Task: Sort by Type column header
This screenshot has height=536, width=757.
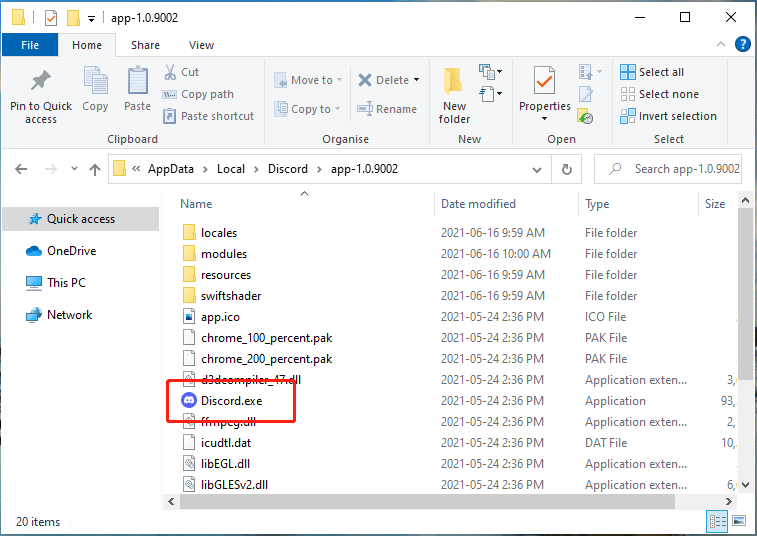Action: coord(597,204)
